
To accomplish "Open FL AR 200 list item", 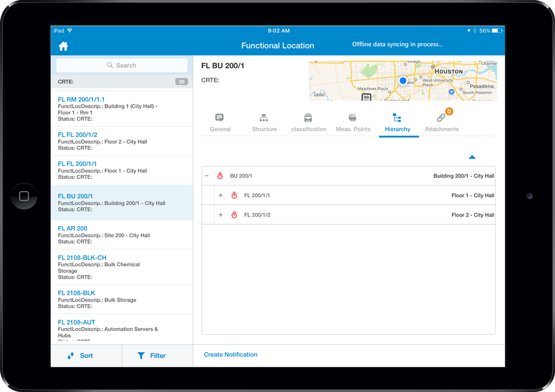I will pyautogui.click(x=122, y=235).
